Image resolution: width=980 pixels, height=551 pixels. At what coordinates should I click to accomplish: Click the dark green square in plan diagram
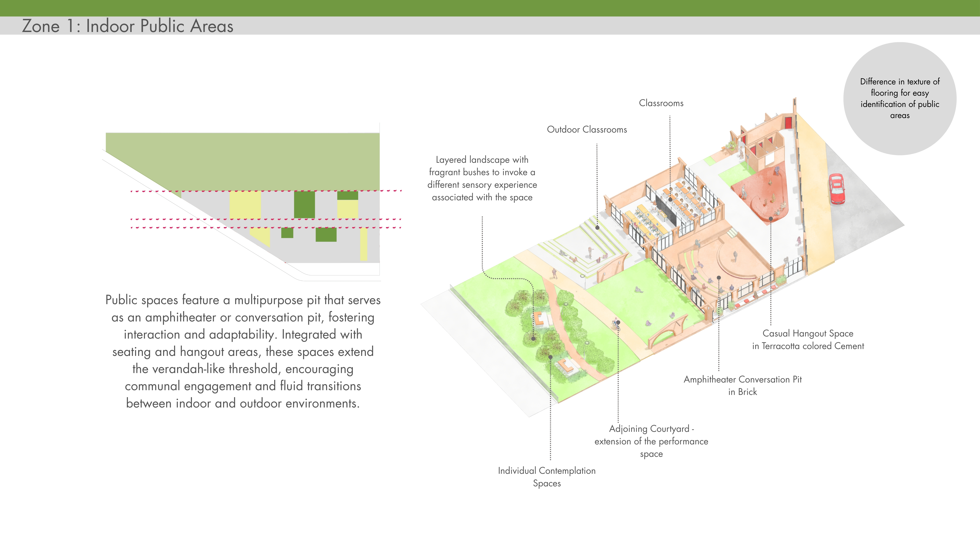[x=304, y=205]
